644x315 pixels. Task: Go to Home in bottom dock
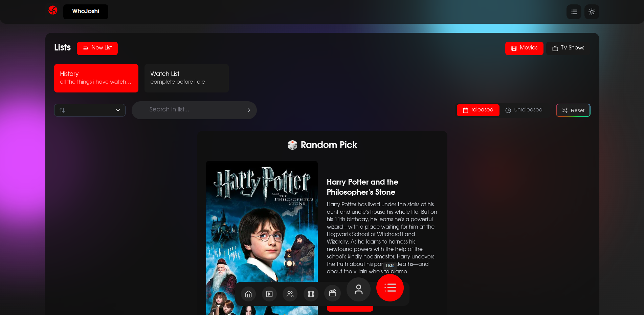tap(248, 294)
